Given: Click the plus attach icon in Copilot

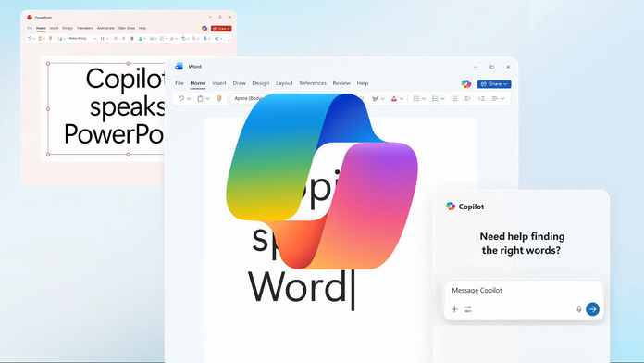Looking at the screenshot, I should [454, 309].
